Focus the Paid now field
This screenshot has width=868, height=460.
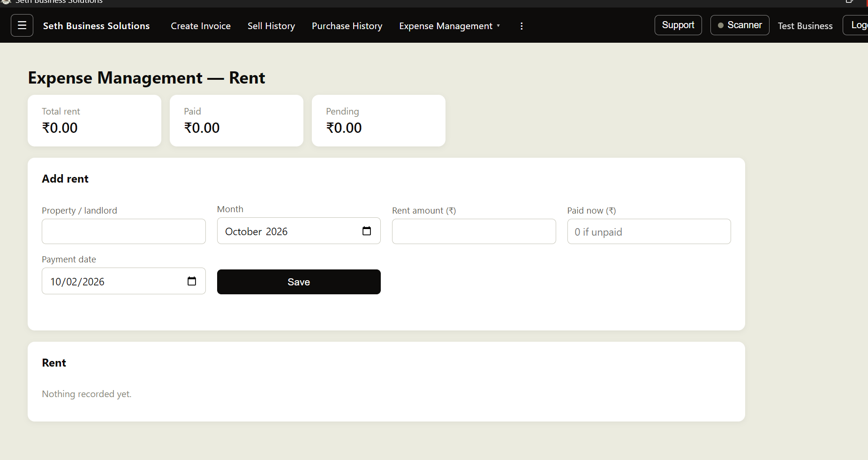[x=649, y=231]
